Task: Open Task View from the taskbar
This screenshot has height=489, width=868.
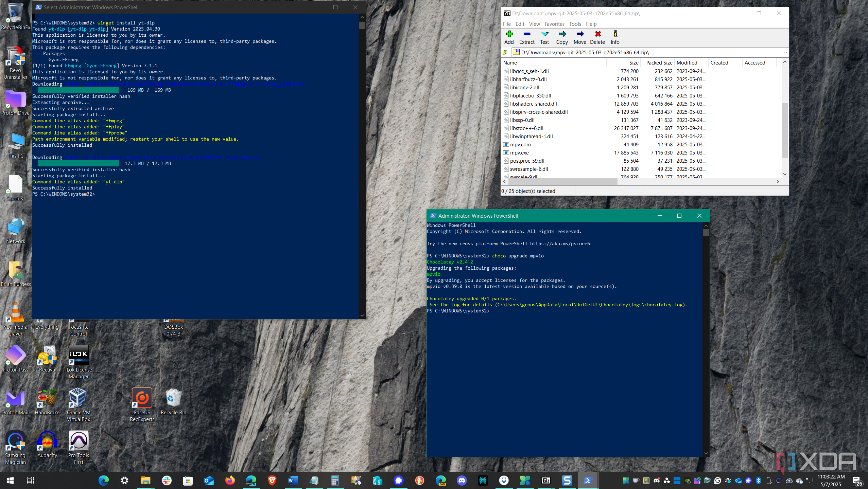Action: click(31, 481)
